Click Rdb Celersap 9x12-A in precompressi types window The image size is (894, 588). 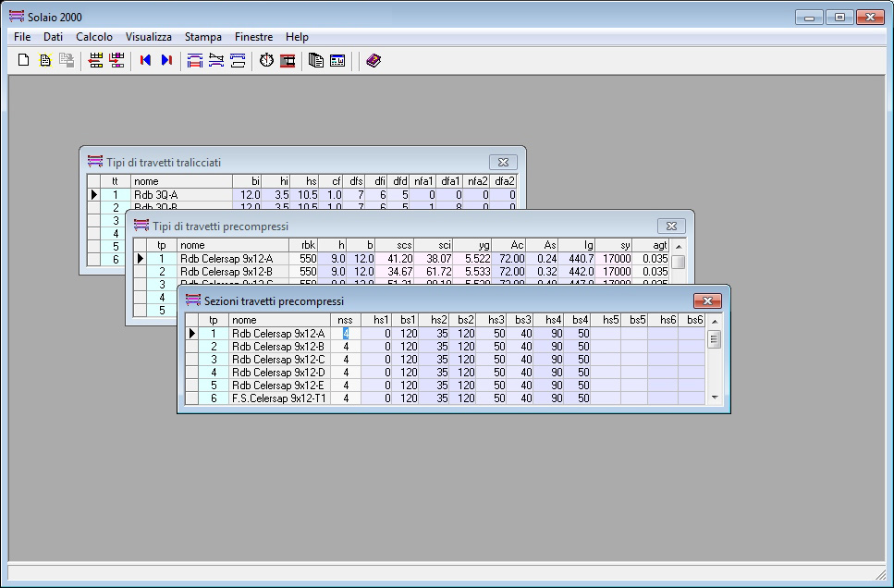(233, 258)
